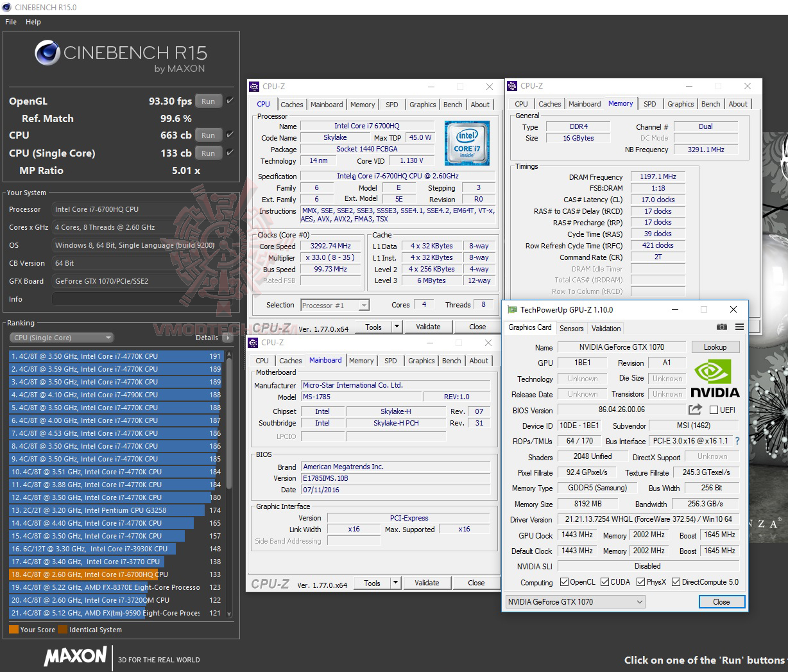The height and width of the screenshot is (672, 788).
Task: Toggle the OpenCL computing checkbox
Action: 564,582
